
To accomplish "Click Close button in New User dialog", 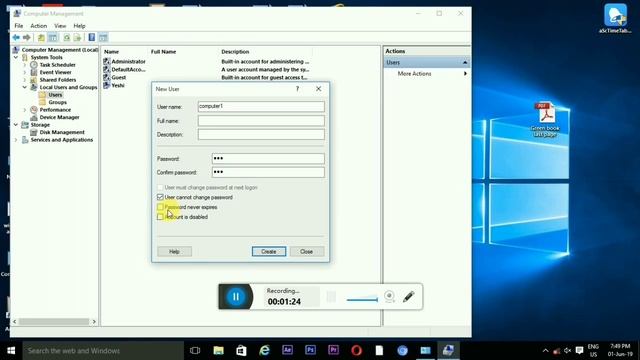I will coord(307,251).
